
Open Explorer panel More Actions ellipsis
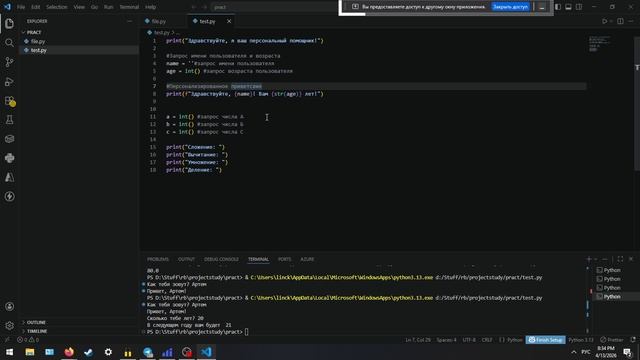coord(130,21)
